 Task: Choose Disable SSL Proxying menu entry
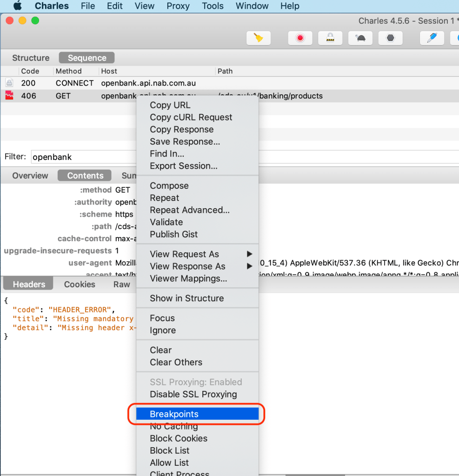(x=193, y=394)
